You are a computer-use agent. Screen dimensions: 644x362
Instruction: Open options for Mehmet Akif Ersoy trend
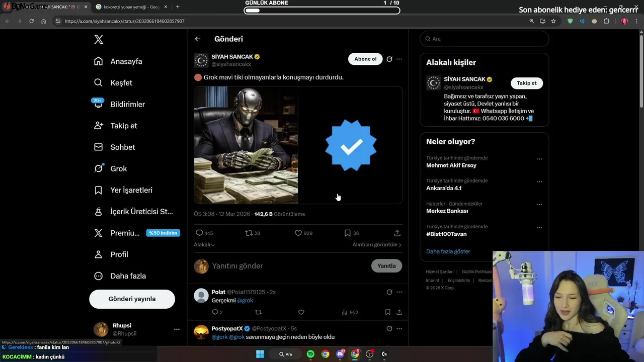(x=539, y=159)
